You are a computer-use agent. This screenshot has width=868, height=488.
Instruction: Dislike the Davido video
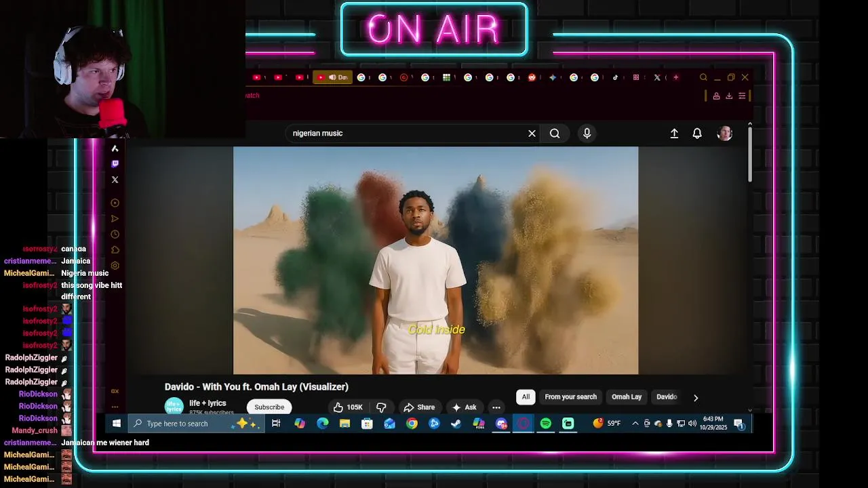[x=381, y=407]
